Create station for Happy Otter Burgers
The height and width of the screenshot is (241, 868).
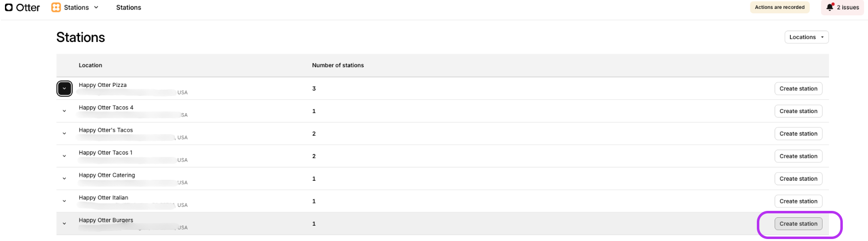click(x=798, y=224)
